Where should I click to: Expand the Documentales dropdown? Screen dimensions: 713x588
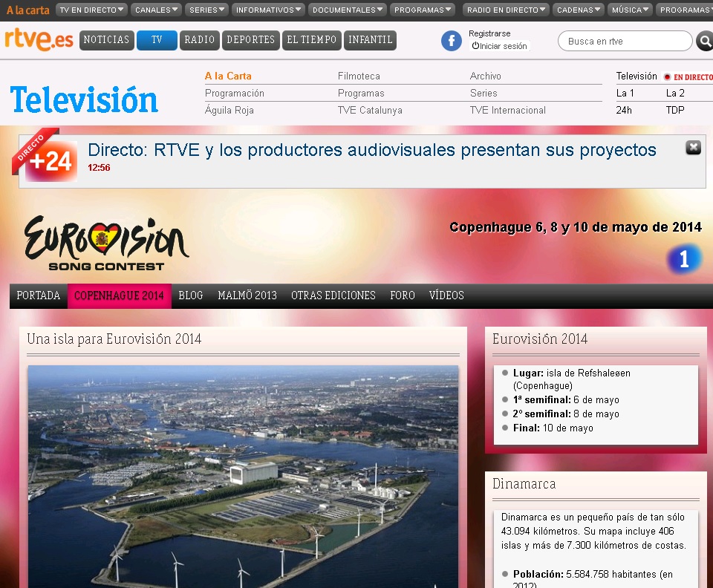[347, 10]
